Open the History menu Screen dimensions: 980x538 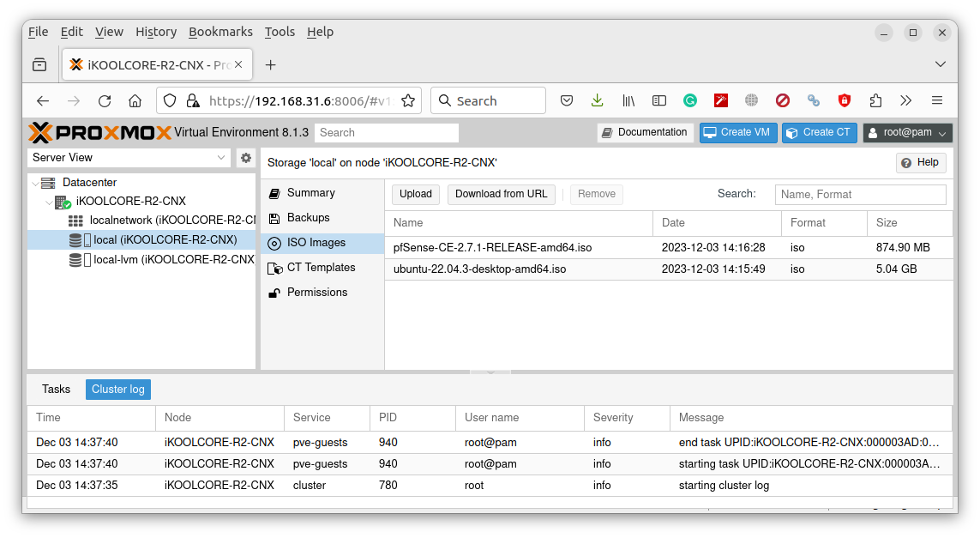pos(156,32)
